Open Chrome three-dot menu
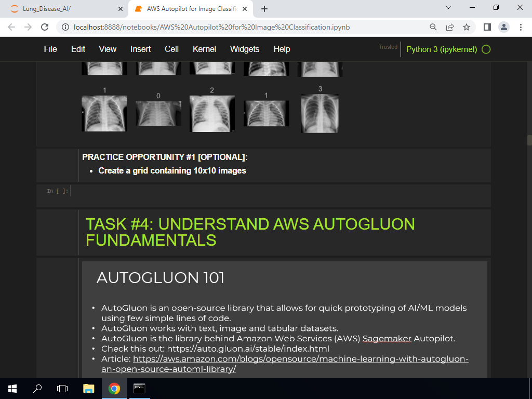 (521, 27)
